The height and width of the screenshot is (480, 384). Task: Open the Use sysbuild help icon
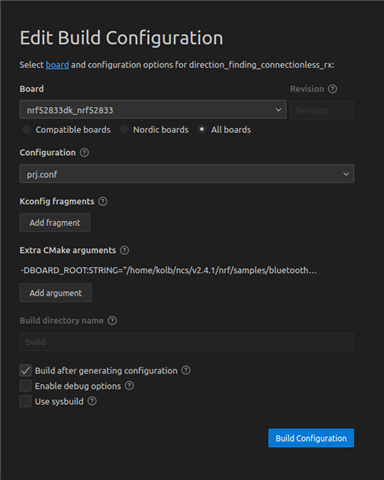(92, 401)
